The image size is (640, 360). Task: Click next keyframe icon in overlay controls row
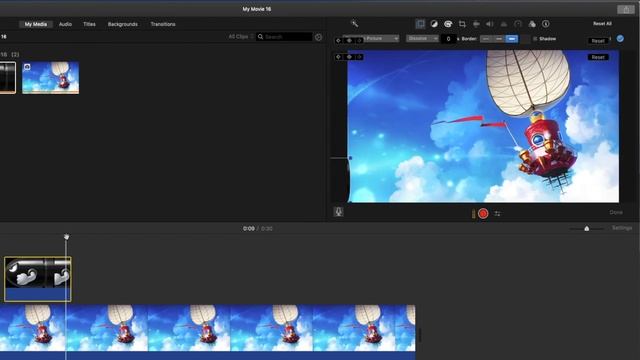pos(359,40)
